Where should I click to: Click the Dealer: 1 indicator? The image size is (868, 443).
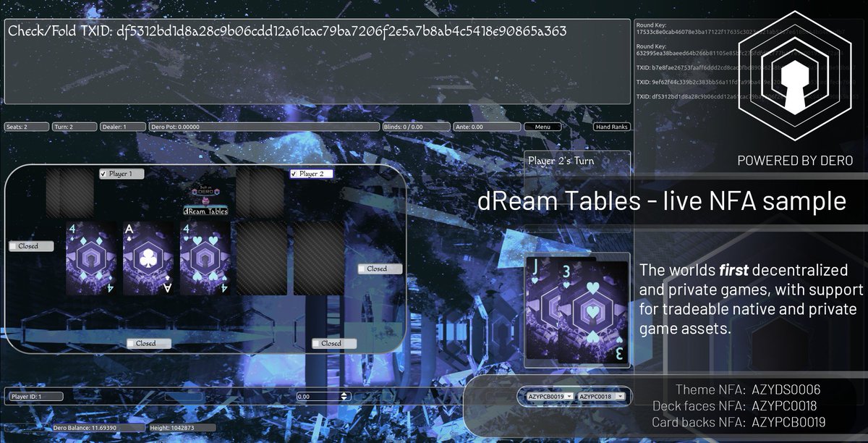123,127
